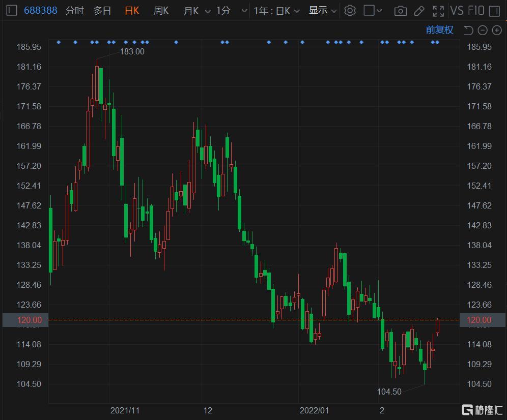Click the 2022/01 date axis label

pos(314,411)
